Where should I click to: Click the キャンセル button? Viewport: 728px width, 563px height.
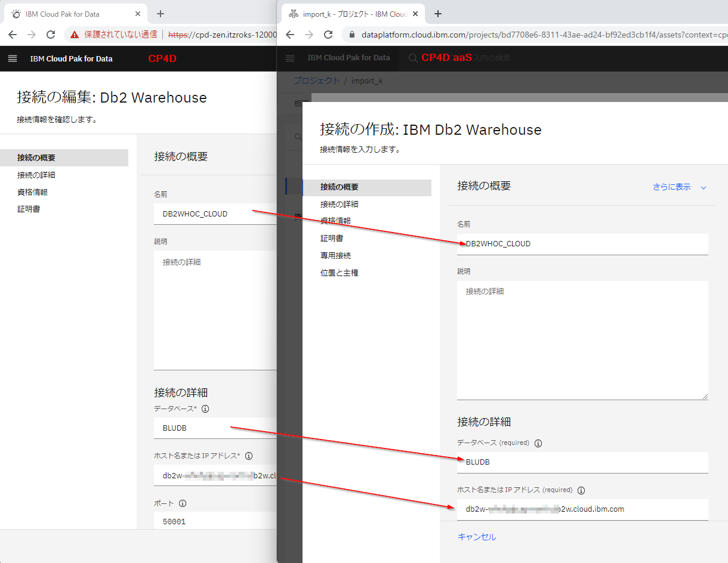pyautogui.click(x=477, y=537)
